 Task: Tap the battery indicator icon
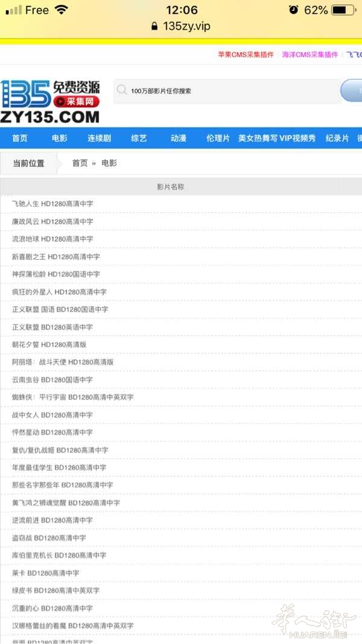pos(343,10)
